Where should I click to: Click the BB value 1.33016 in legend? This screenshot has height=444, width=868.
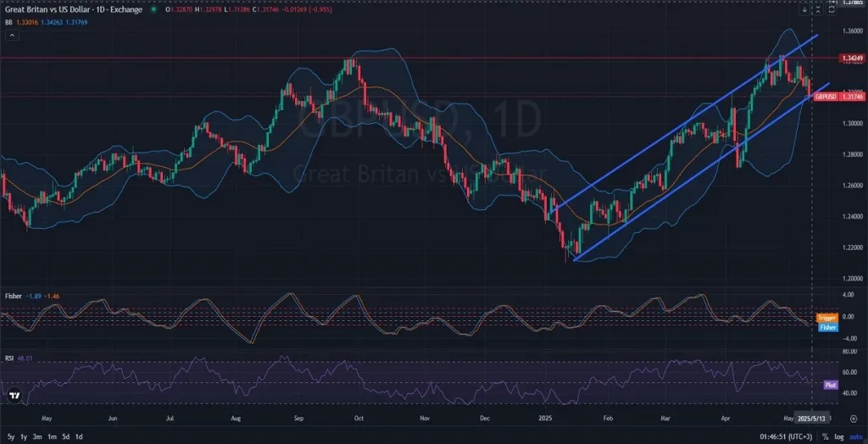coord(29,22)
